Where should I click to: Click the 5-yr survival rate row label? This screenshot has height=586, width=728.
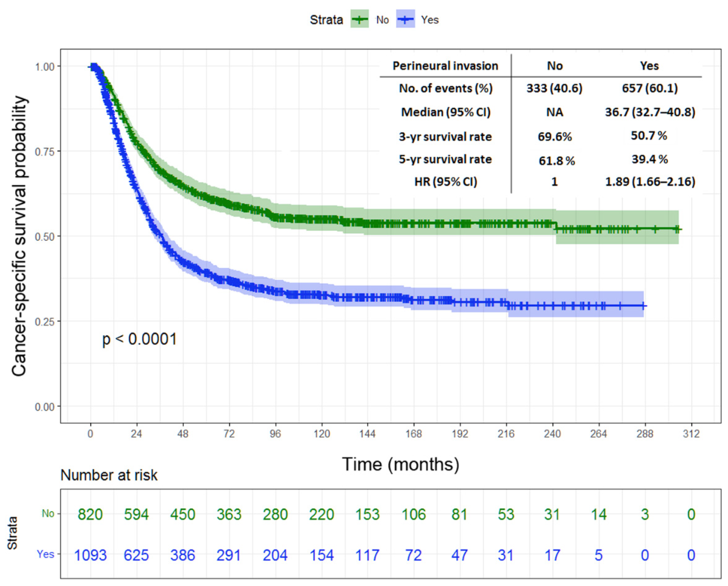[445, 159]
